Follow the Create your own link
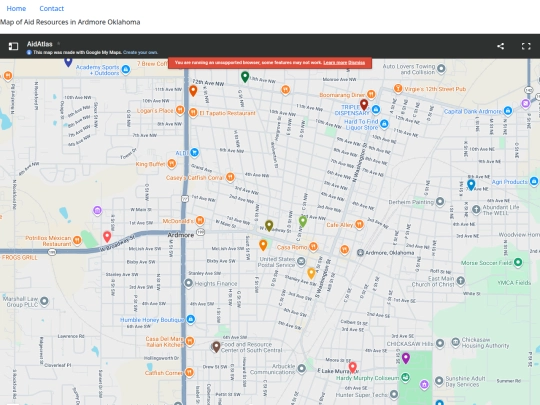The image size is (540, 405). point(140,52)
